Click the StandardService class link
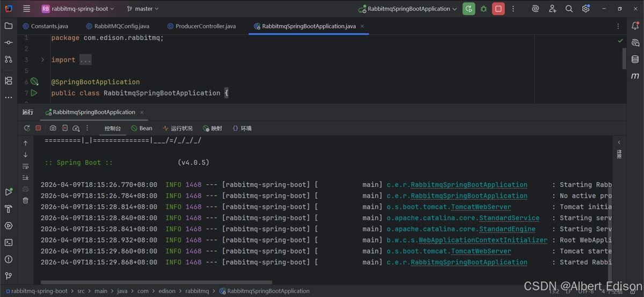644x297 pixels. [x=509, y=218]
